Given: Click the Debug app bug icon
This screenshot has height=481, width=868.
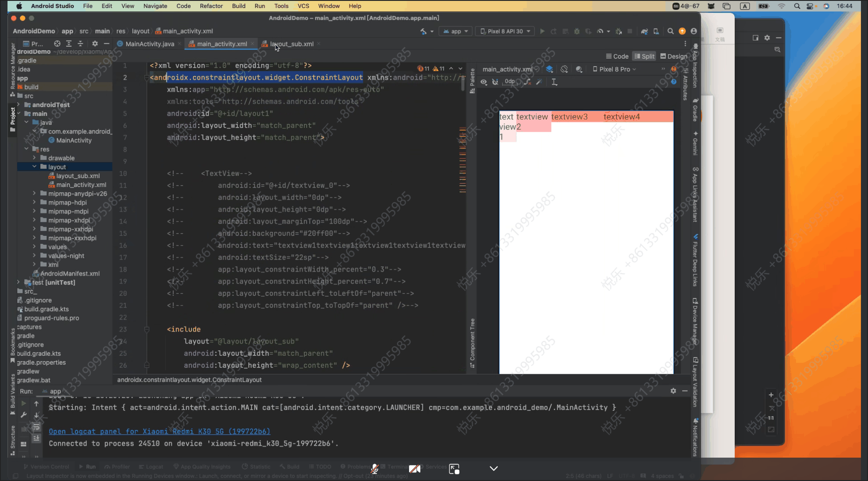Looking at the screenshot, I should point(577,31).
